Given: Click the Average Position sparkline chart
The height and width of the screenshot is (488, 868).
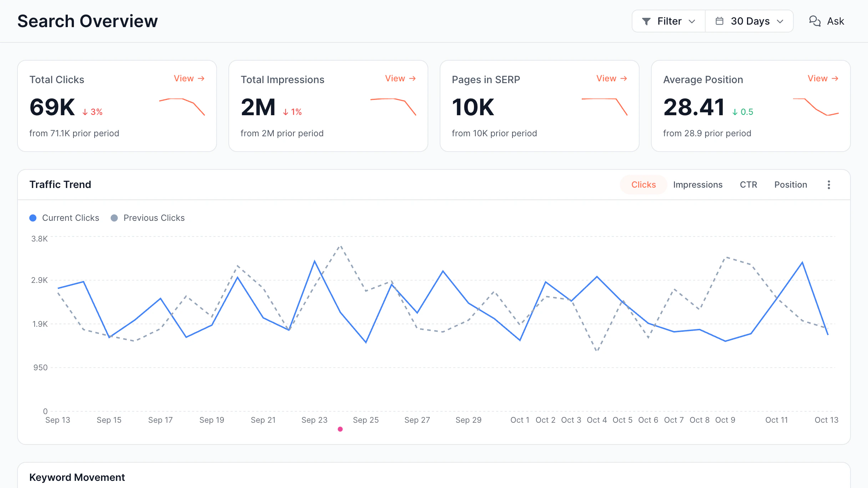Looking at the screenshot, I should point(816,107).
